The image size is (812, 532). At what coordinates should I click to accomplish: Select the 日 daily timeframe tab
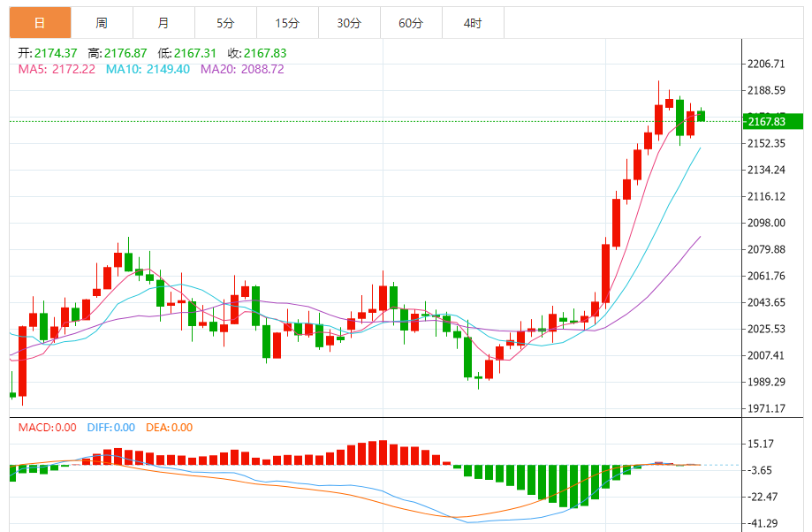[x=40, y=23]
